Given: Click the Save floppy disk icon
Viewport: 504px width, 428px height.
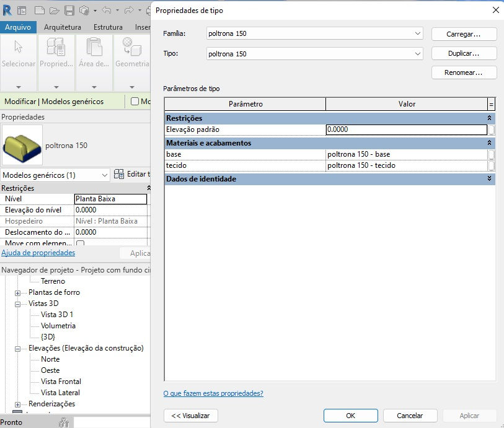Looking at the screenshot, I should (69, 11).
